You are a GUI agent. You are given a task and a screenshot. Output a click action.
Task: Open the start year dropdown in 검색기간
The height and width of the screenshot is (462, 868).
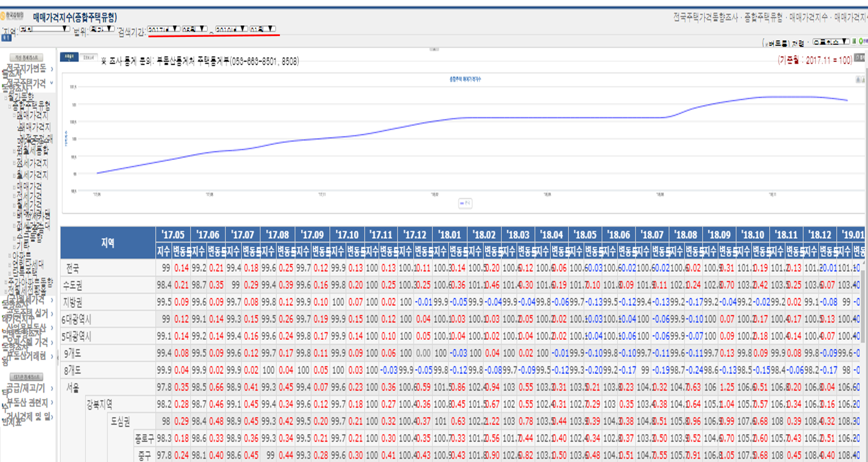pos(164,29)
